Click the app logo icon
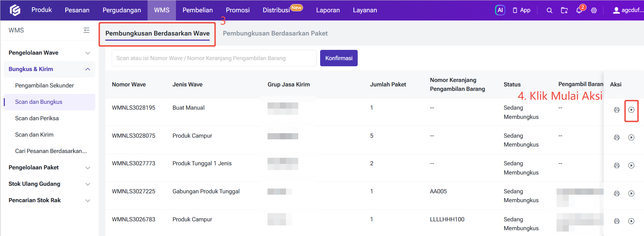This screenshot has height=236, width=644. 15,10
